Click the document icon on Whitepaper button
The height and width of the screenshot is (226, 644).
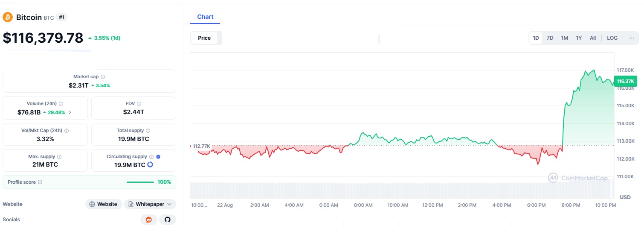131,204
